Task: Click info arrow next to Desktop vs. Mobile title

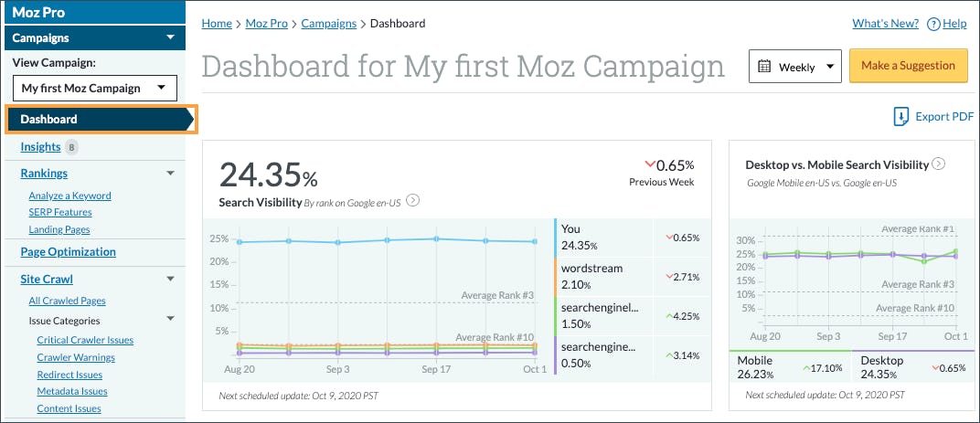Action: point(938,164)
